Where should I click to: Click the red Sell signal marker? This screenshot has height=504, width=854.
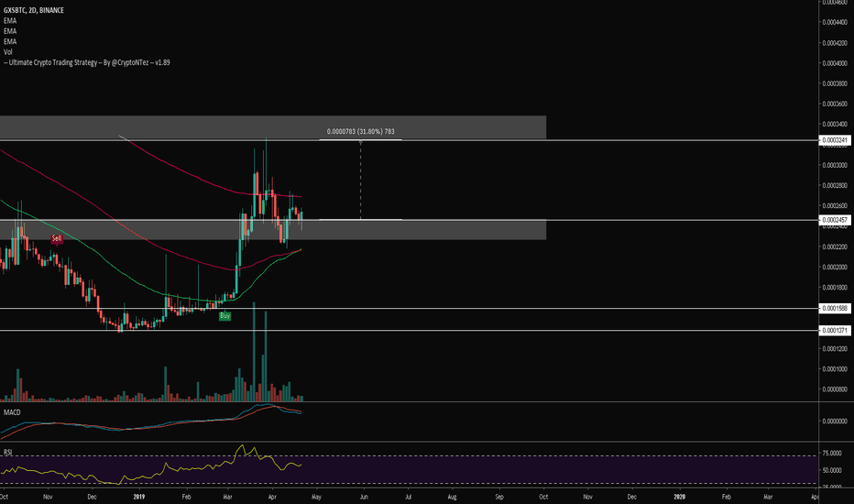click(57, 238)
